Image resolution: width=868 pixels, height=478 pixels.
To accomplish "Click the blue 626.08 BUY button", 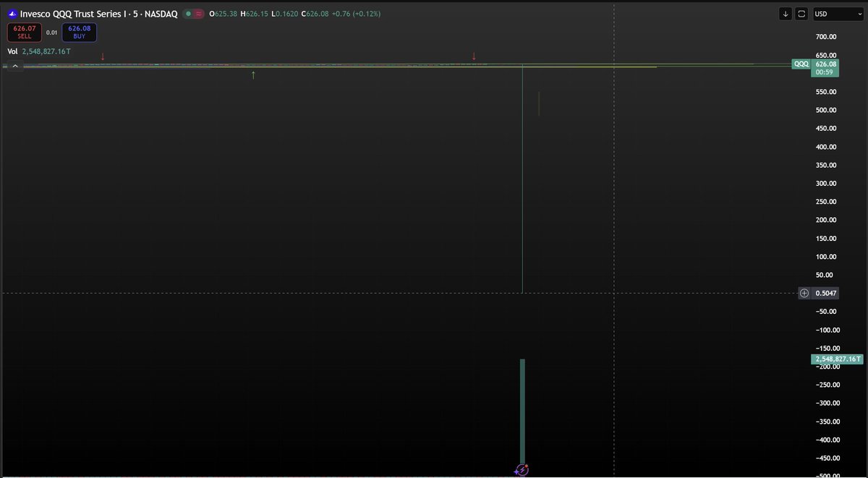I will click(79, 32).
